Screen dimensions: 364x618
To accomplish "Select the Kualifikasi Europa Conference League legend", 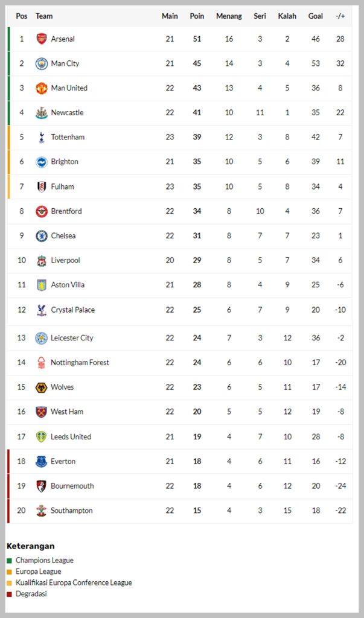I will pos(74,582).
